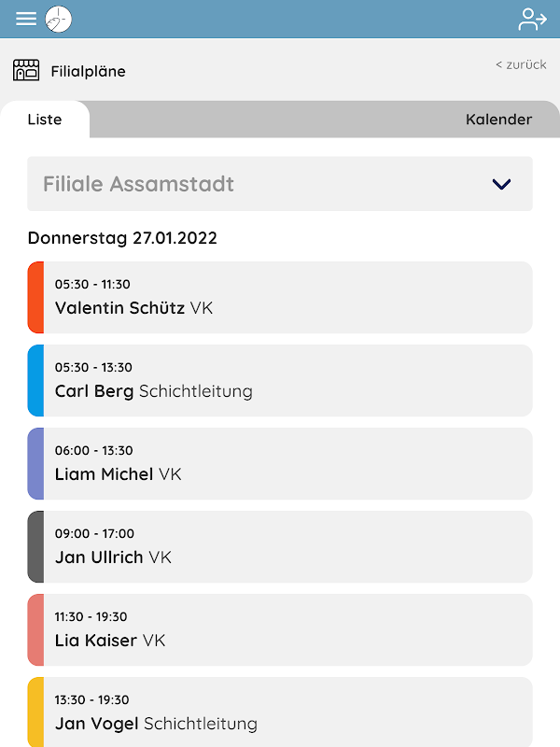Select the Liam Michel VK shift
Screen dimensions: 560x747
(280, 463)
